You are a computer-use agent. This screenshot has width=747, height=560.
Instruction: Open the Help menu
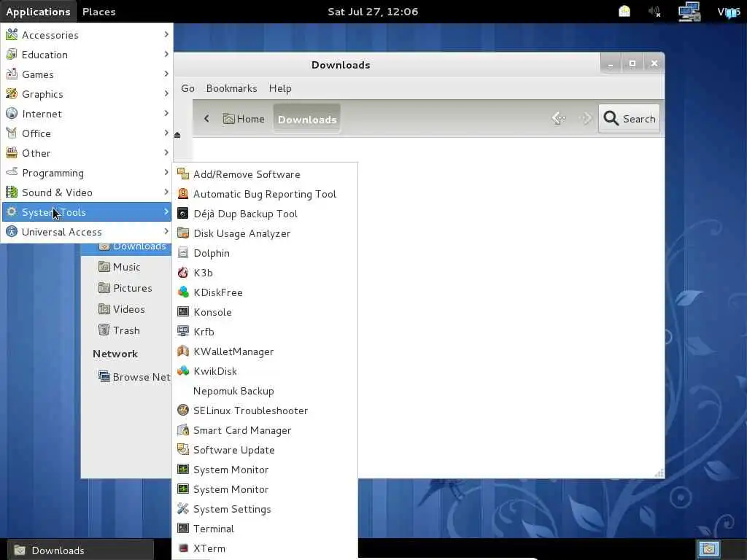pyautogui.click(x=280, y=88)
